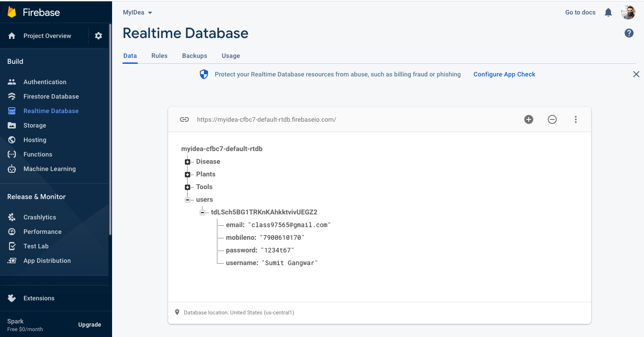This screenshot has height=337, width=644.
Task: Click the Storage folder icon
Action: point(12,125)
